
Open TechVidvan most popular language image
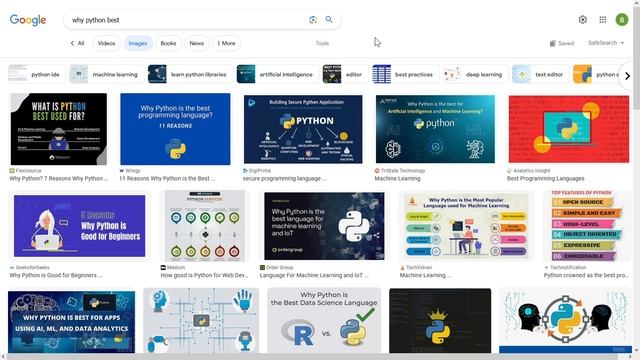[466, 226]
